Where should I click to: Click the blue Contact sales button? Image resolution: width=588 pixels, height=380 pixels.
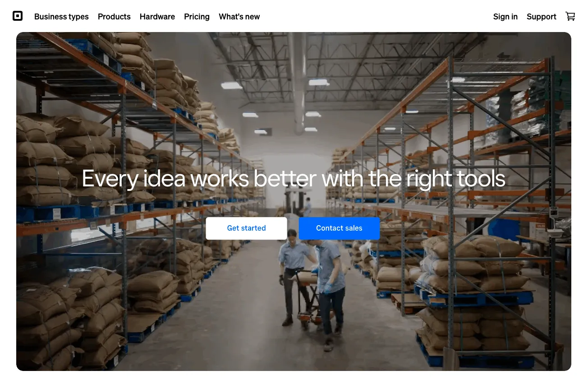click(339, 228)
